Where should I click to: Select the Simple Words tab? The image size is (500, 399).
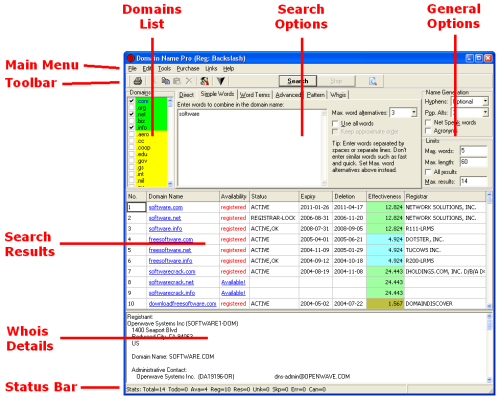(217, 94)
